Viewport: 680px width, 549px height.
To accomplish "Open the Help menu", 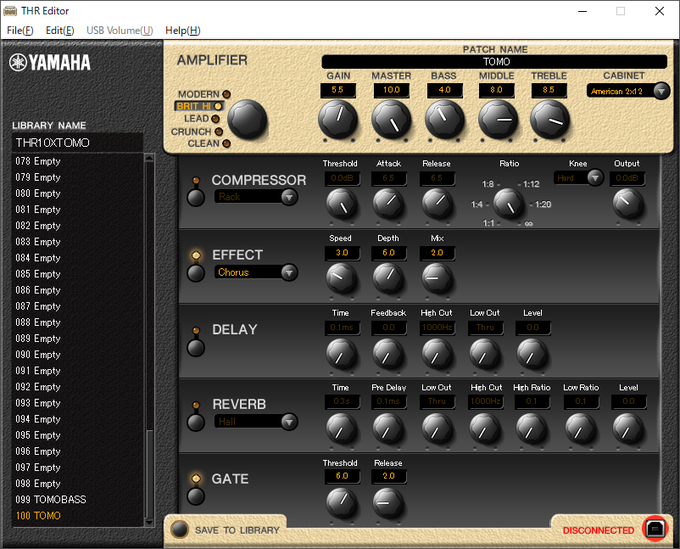I will pos(183,30).
